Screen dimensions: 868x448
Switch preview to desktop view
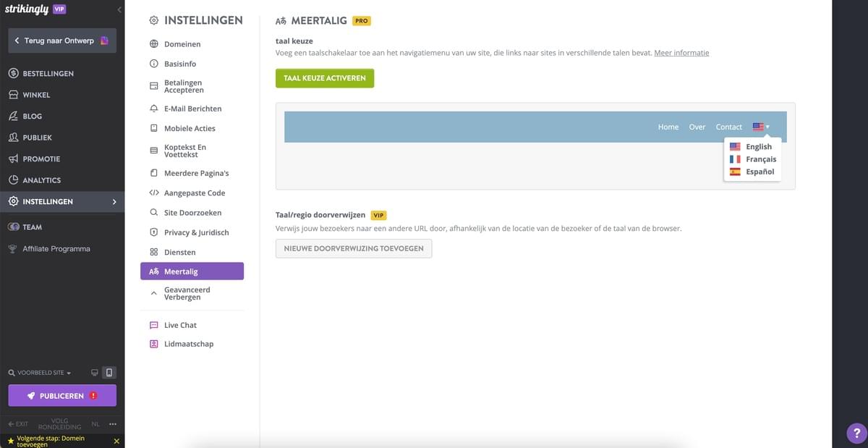pyautogui.click(x=93, y=371)
